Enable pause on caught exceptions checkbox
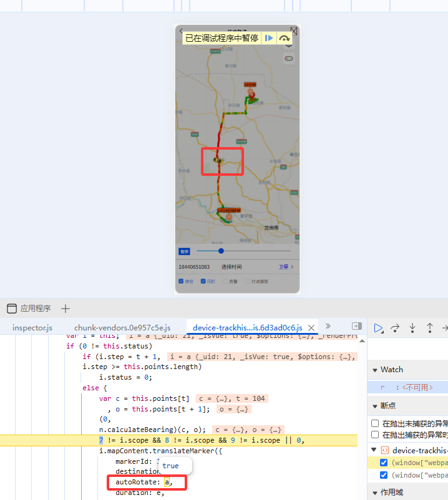This screenshot has height=500, width=448. pos(375,435)
